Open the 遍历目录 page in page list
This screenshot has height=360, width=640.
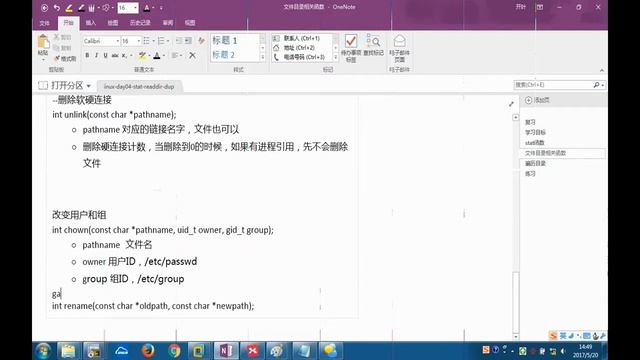click(x=535, y=163)
